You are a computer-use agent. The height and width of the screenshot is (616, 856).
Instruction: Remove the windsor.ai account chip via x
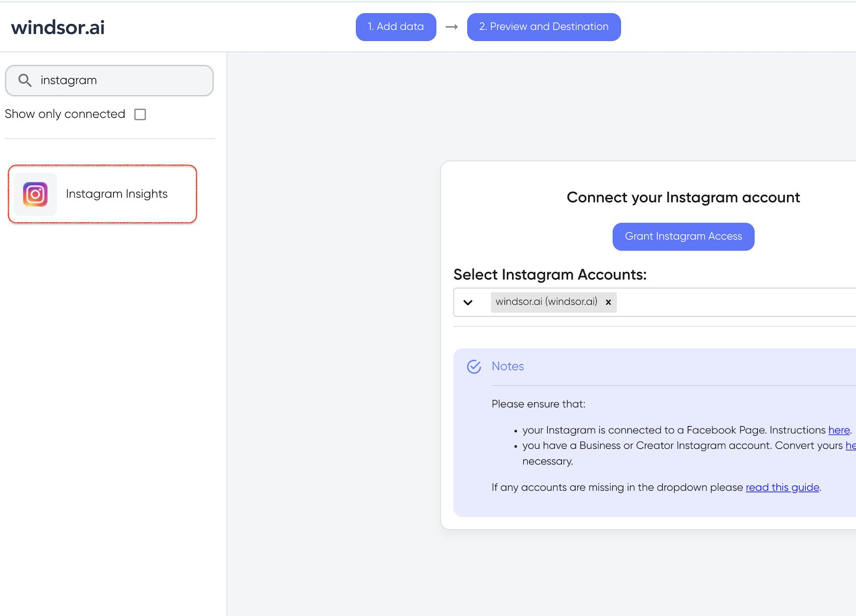click(x=608, y=302)
